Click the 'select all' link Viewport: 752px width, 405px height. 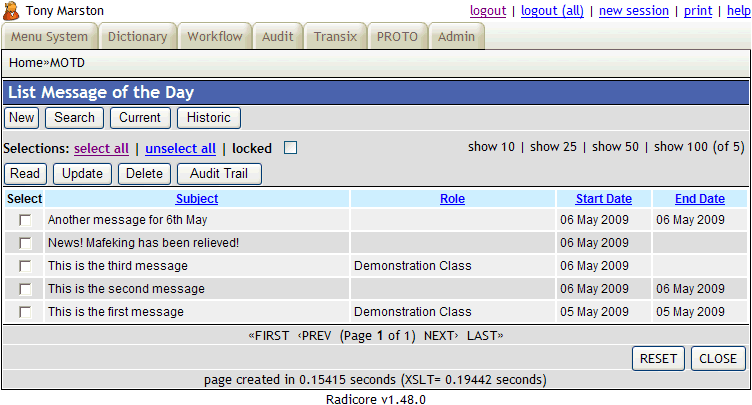101,149
